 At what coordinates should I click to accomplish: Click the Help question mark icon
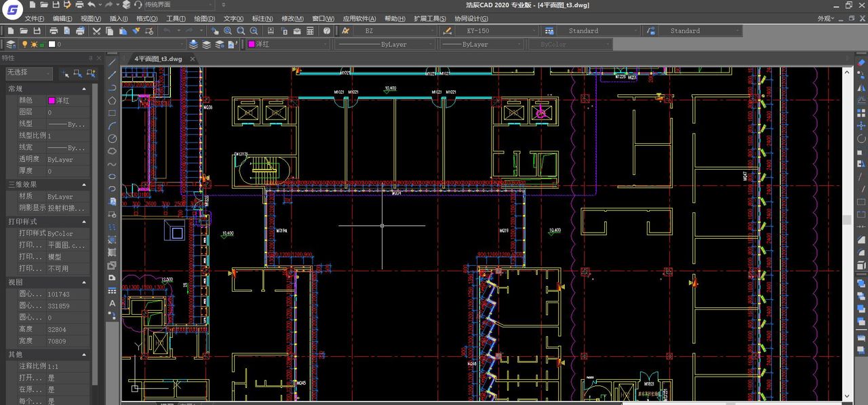click(x=327, y=31)
